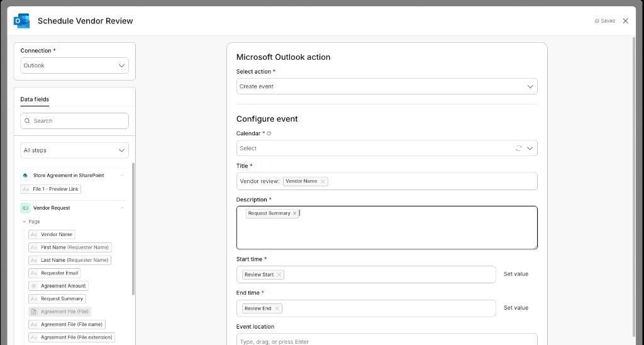Click the SharePoint step icon
The height and width of the screenshot is (345, 644).
coord(25,175)
